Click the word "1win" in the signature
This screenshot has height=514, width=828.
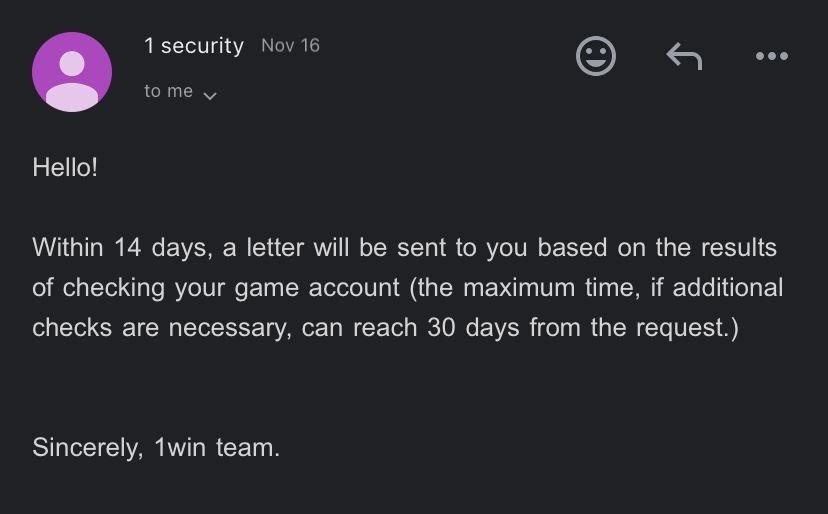click(180, 447)
